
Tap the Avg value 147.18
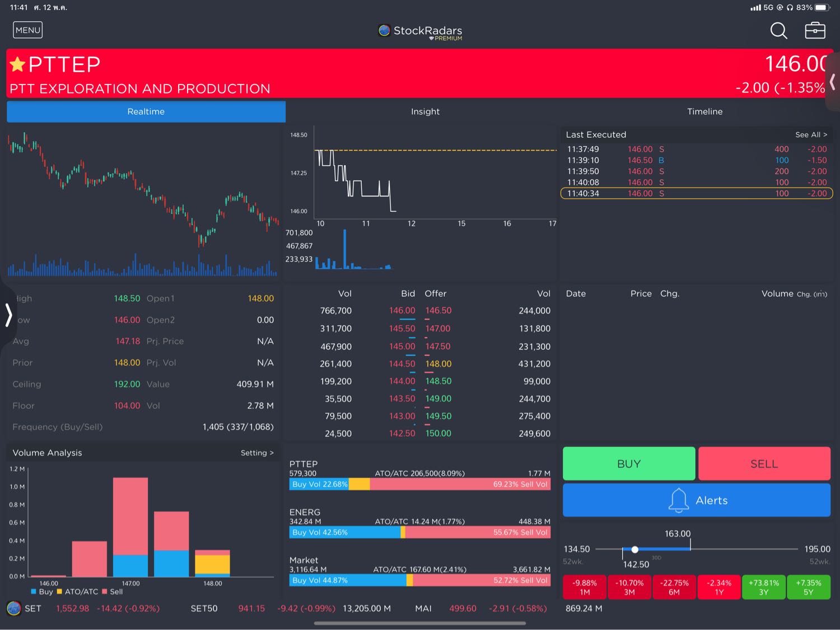pyautogui.click(x=128, y=341)
